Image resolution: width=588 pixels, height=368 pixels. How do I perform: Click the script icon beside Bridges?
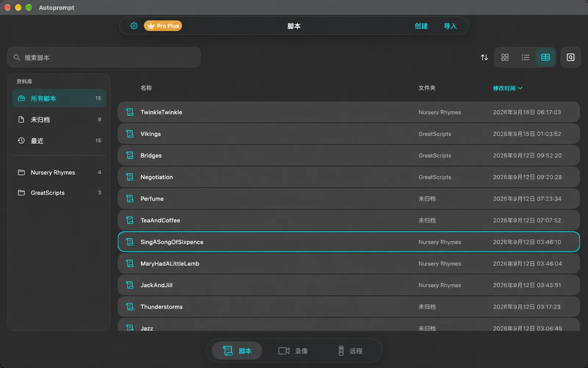(130, 155)
